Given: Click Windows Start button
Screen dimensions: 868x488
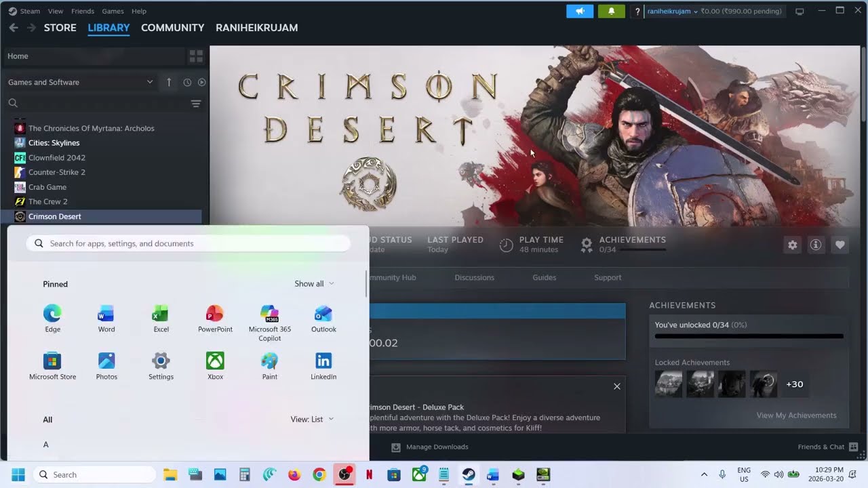Looking at the screenshot, I should [18, 474].
